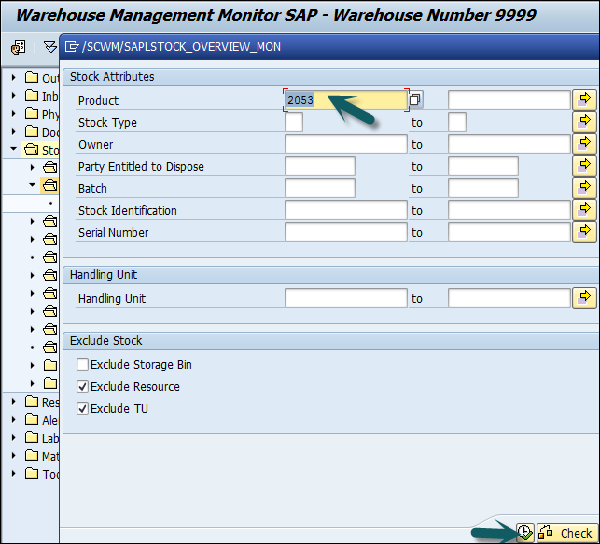Select the 'Ale' folder in the tree

click(42, 420)
